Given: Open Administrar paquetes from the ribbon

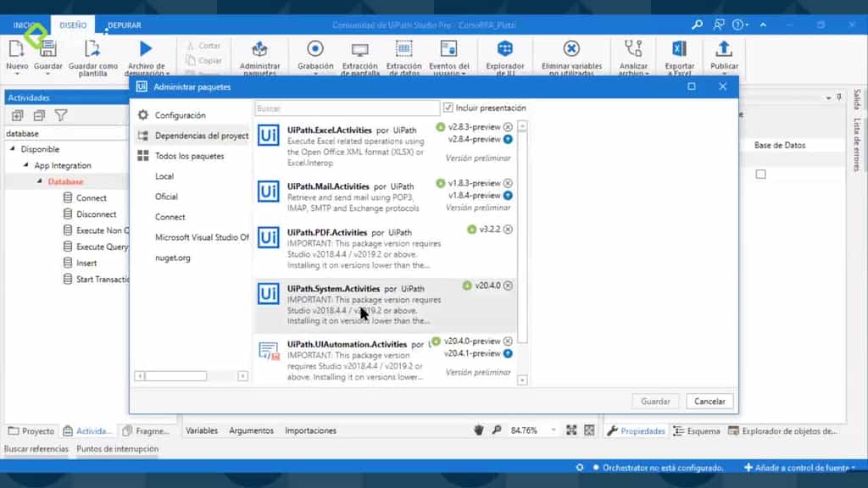Looking at the screenshot, I should (x=259, y=49).
